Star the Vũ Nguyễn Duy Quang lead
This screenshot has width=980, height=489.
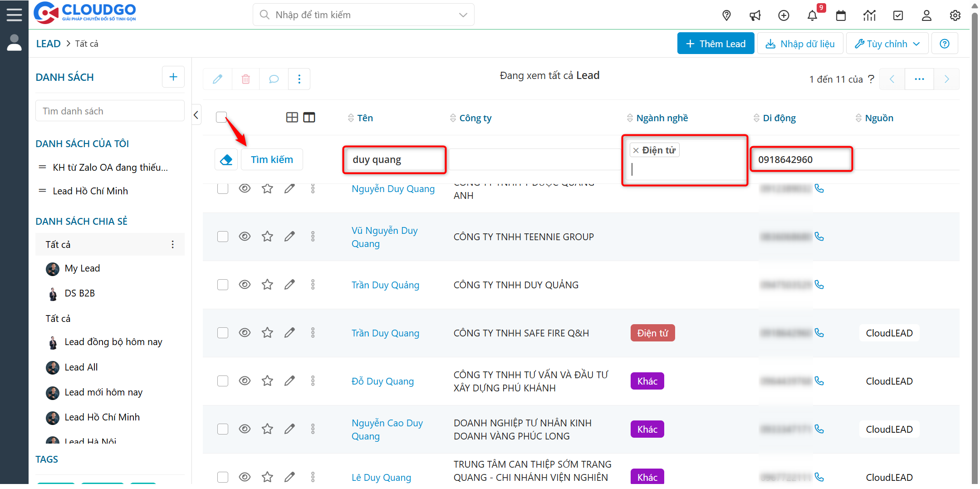(267, 236)
